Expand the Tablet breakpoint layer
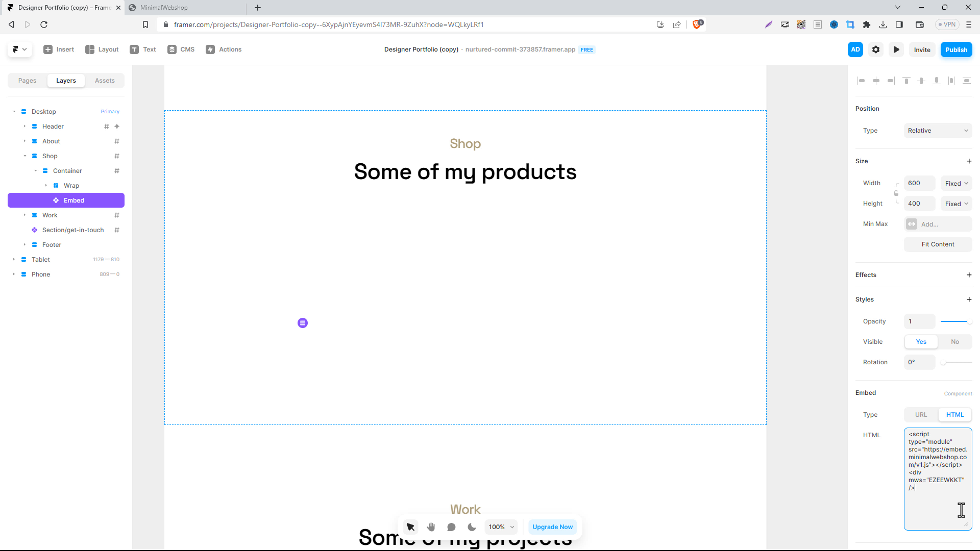This screenshot has height=551, width=980. 14,260
